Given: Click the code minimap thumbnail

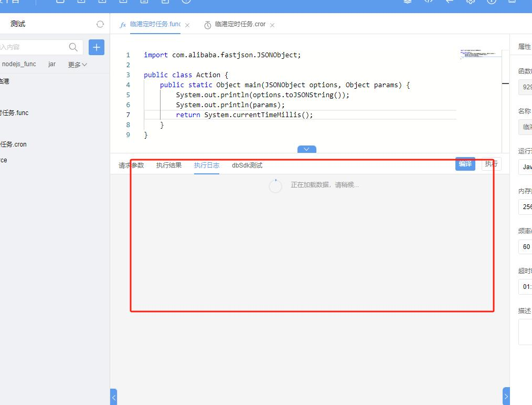Looking at the screenshot, I should coord(476,55).
